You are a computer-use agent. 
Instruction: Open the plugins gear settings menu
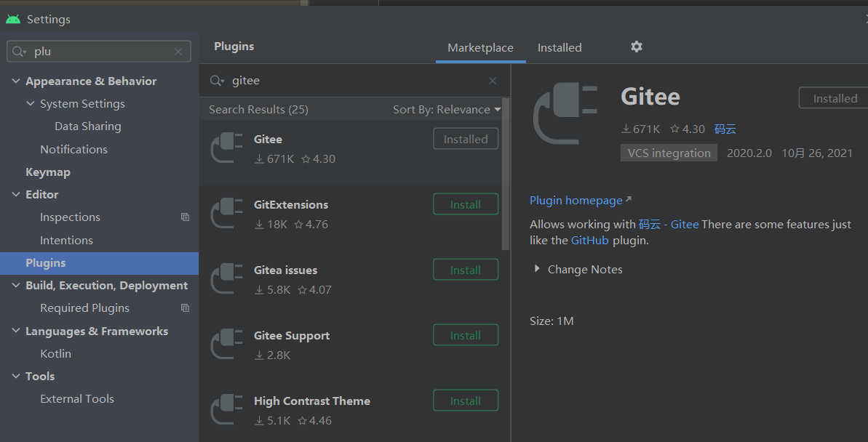[637, 47]
